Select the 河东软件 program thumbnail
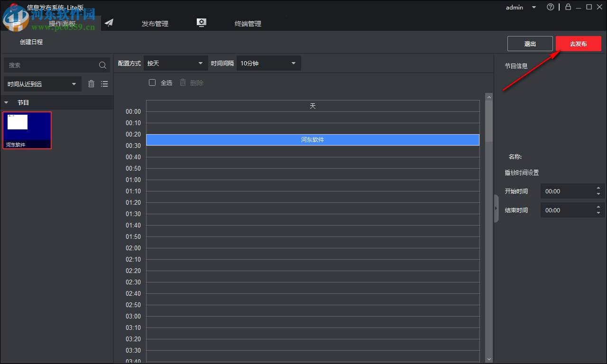This screenshot has height=364, width=607. point(27,130)
